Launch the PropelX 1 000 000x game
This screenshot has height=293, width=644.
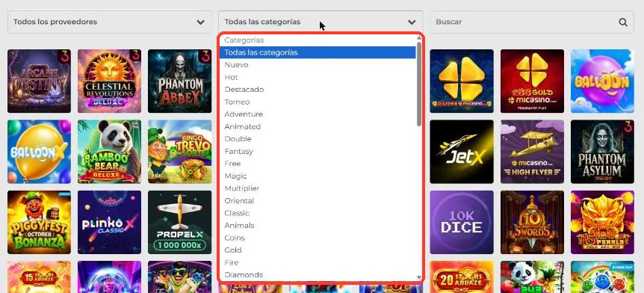coord(179,222)
